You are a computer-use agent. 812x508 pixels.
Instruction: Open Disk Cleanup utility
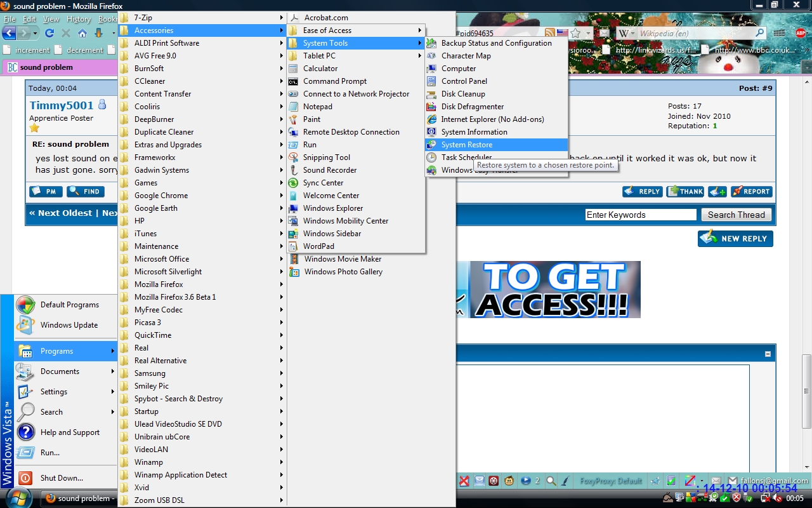click(496, 94)
